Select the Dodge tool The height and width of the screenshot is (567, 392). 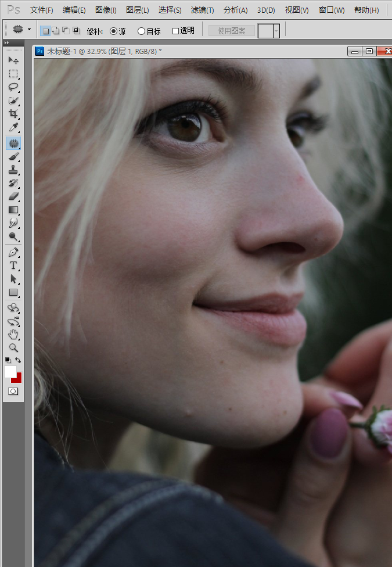pyautogui.click(x=13, y=237)
